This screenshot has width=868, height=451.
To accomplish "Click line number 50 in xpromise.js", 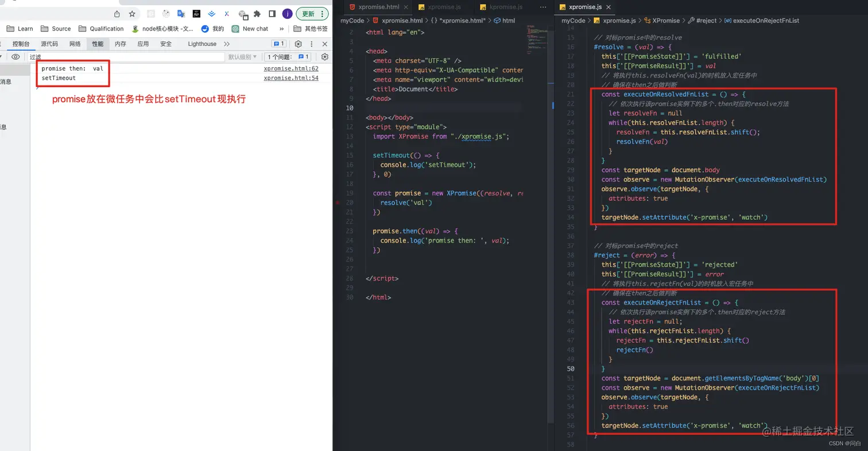I will (571, 368).
